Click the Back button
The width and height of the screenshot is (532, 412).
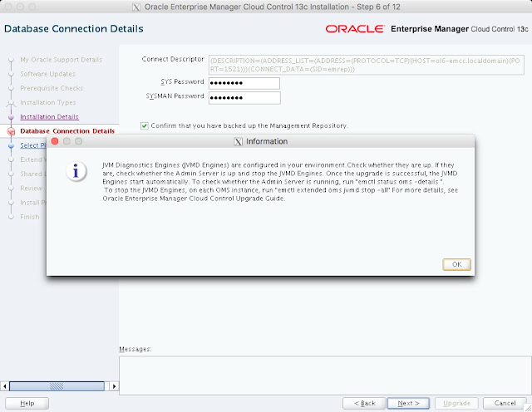pyautogui.click(x=364, y=403)
